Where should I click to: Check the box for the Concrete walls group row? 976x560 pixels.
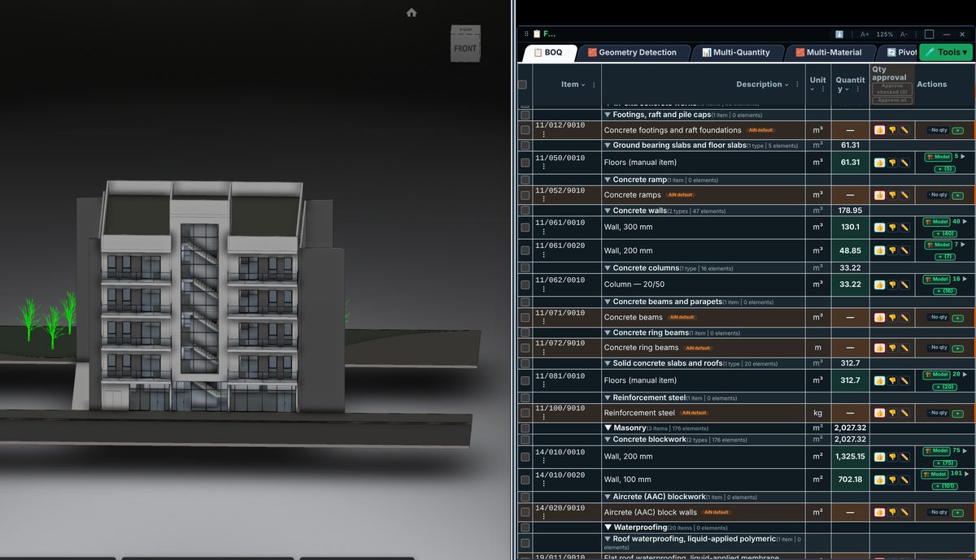pyautogui.click(x=525, y=211)
